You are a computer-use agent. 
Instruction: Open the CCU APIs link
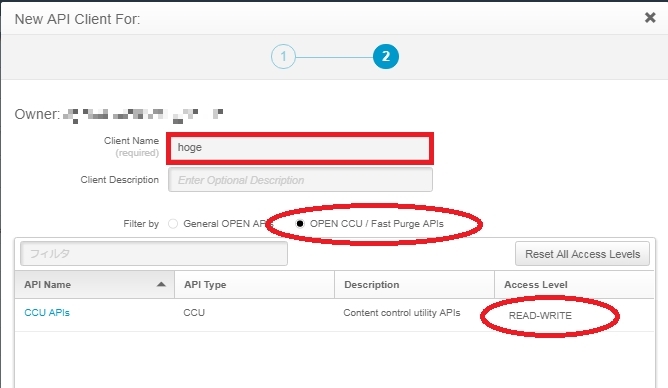click(x=47, y=313)
